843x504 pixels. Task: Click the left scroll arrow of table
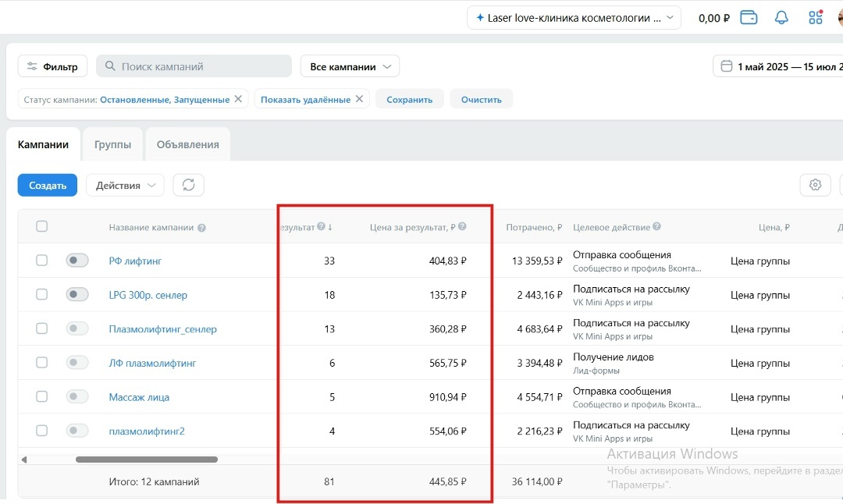pos(24,460)
